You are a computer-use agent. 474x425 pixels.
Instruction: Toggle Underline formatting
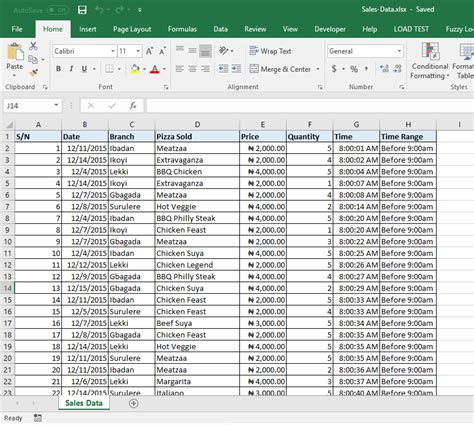pos(84,69)
